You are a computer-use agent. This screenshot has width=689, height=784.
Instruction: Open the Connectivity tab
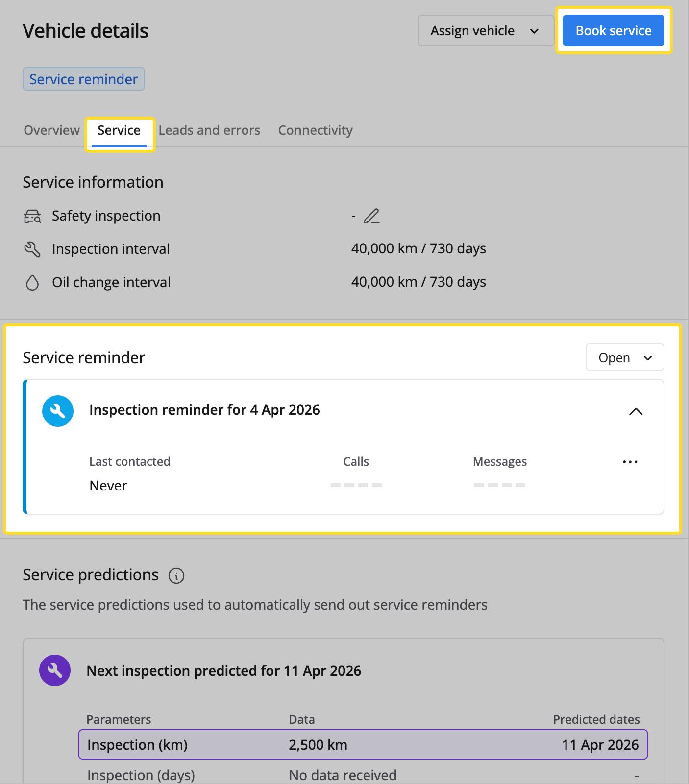tap(315, 130)
